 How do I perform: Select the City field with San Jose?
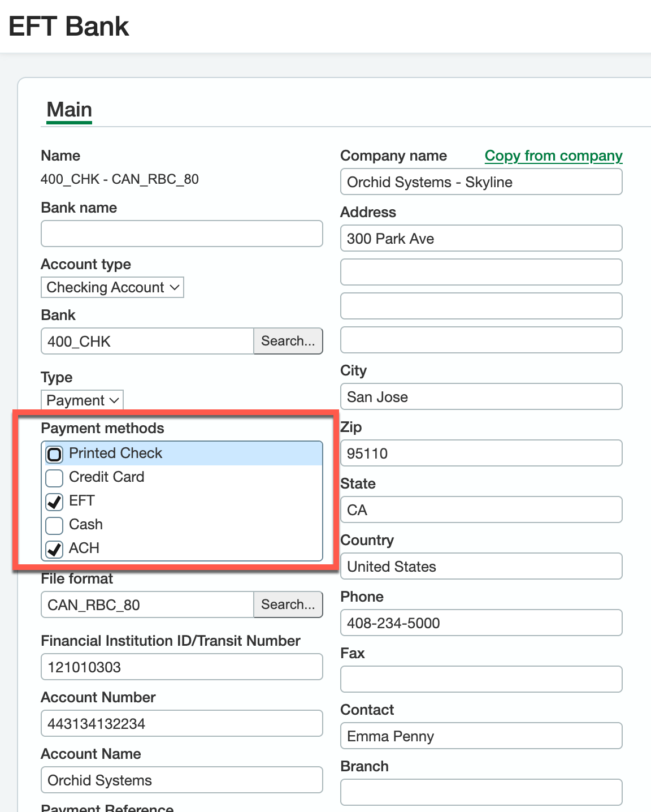(x=481, y=397)
